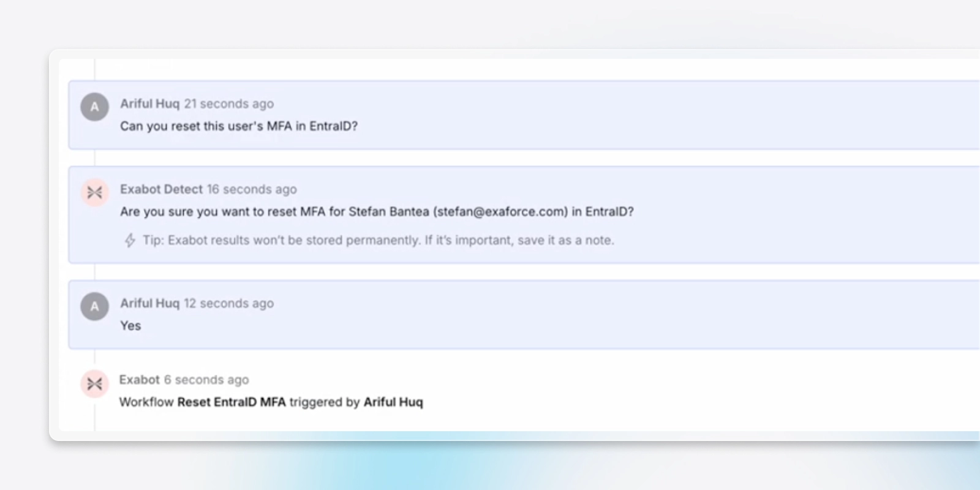Click the "6 seconds ago" timestamp
The height and width of the screenshot is (490, 980).
point(206,380)
